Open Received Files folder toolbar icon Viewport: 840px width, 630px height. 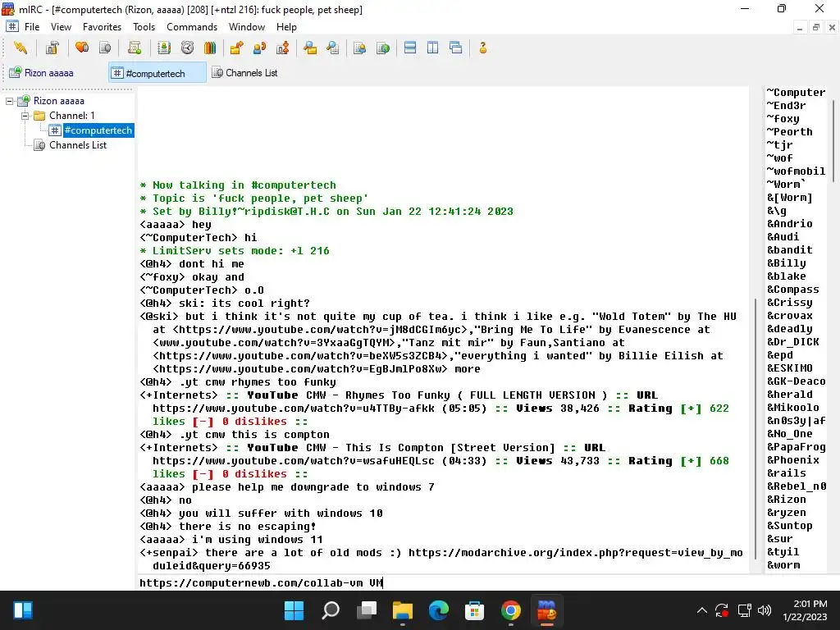point(309,48)
